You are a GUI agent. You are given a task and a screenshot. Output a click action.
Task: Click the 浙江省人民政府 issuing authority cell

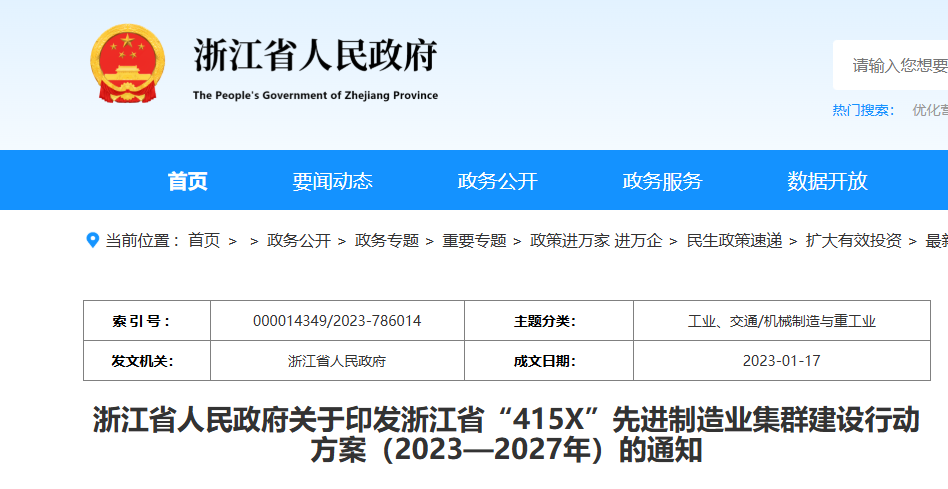pyautogui.click(x=337, y=361)
